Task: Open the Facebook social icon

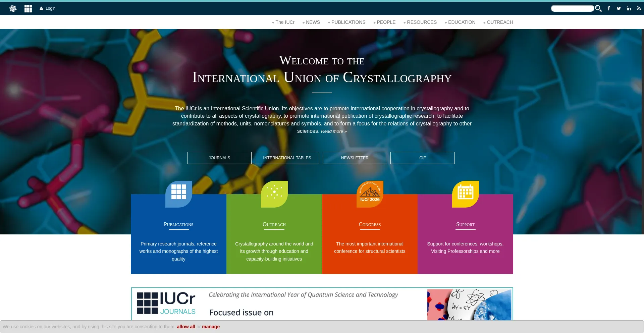Action: point(609,8)
